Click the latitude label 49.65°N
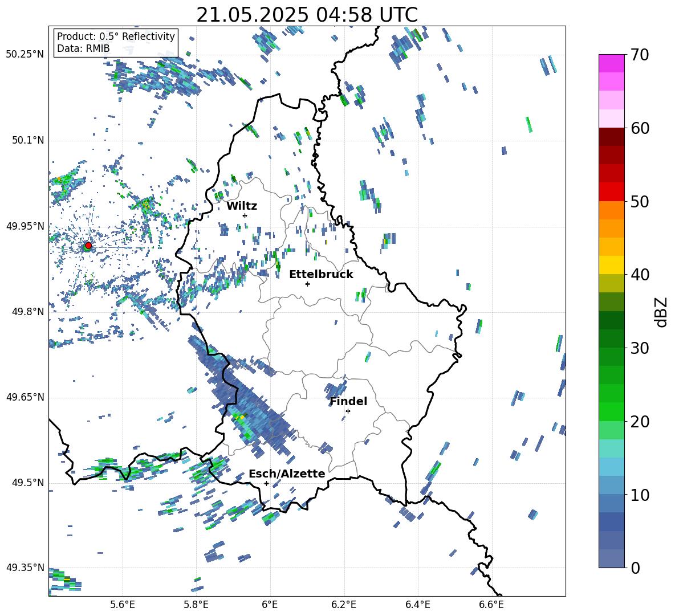The image size is (675, 616). click(x=25, y=397)
